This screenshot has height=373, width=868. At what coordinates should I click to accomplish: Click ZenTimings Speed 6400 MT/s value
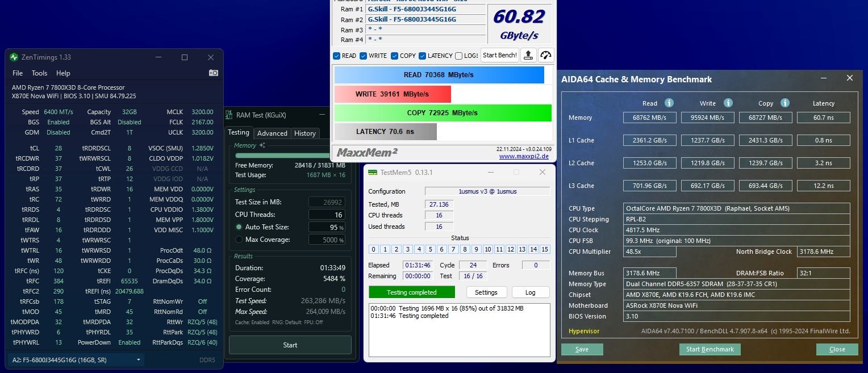point(58,112)
